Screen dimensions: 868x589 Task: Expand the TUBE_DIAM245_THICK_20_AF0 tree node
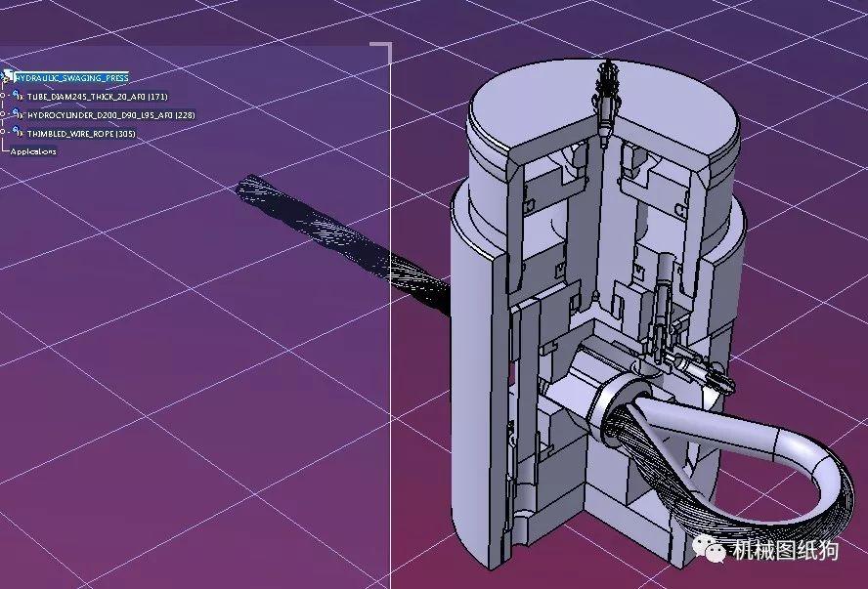[x=3, y=95]
